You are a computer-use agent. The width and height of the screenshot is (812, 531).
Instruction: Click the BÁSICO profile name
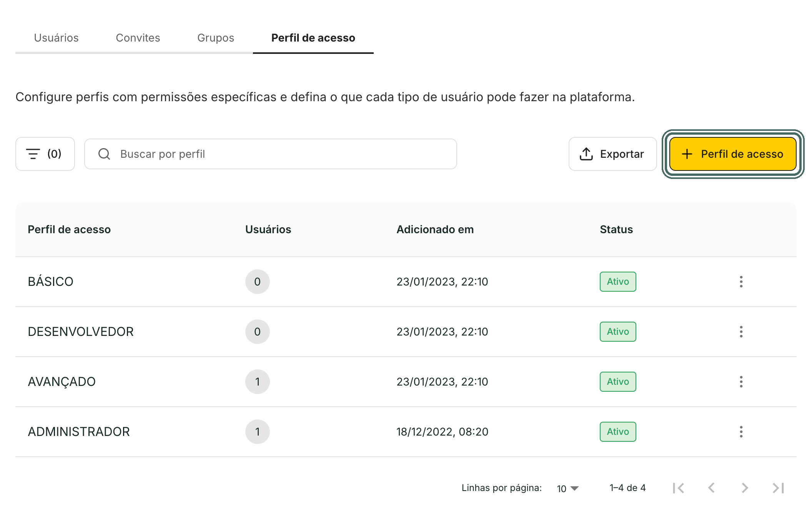(x=50, y=282)
